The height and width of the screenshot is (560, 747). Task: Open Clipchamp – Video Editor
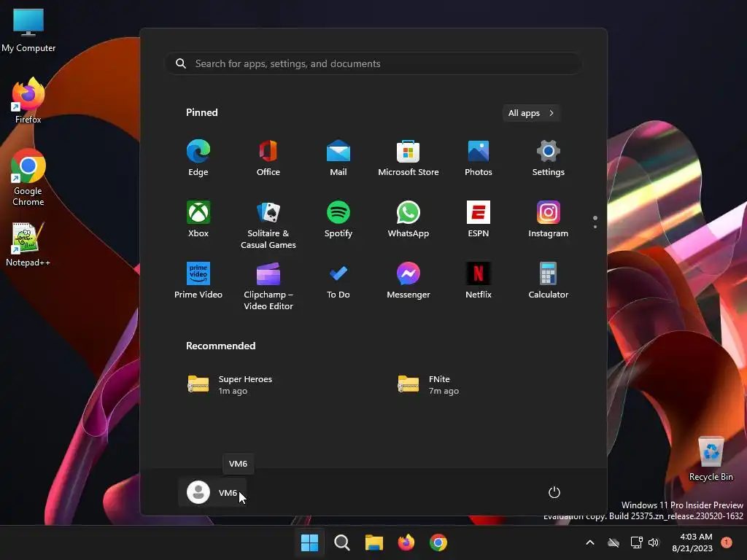pos(268,287)
